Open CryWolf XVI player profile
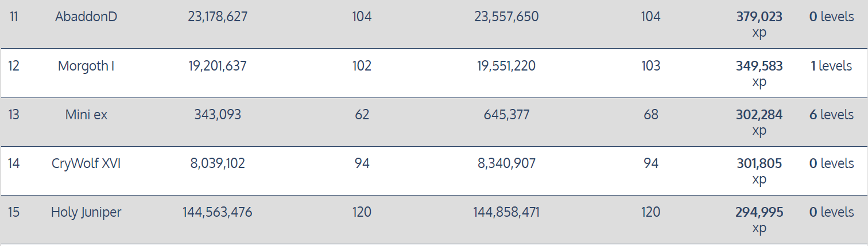Image resolution: width=868 pixels, height=246 pixels. coord(86,163)
